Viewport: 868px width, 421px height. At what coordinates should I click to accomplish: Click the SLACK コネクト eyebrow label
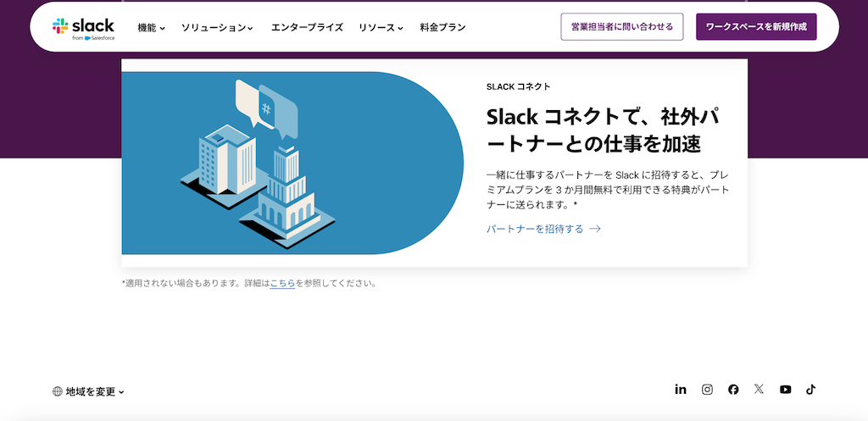point(518,86)
